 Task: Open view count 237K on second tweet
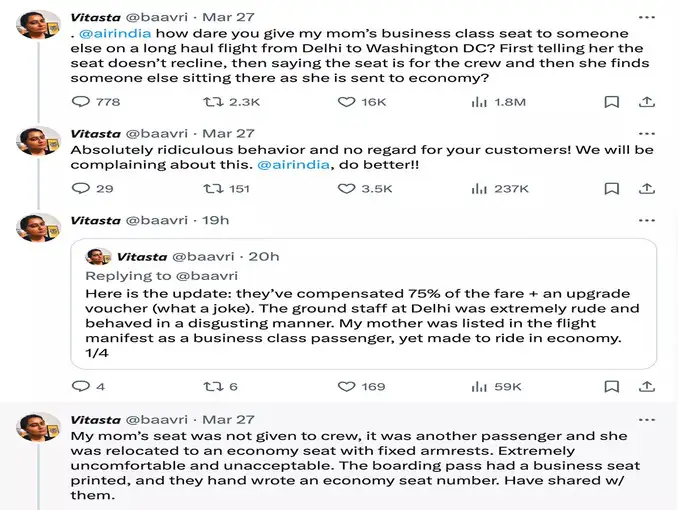480,188
